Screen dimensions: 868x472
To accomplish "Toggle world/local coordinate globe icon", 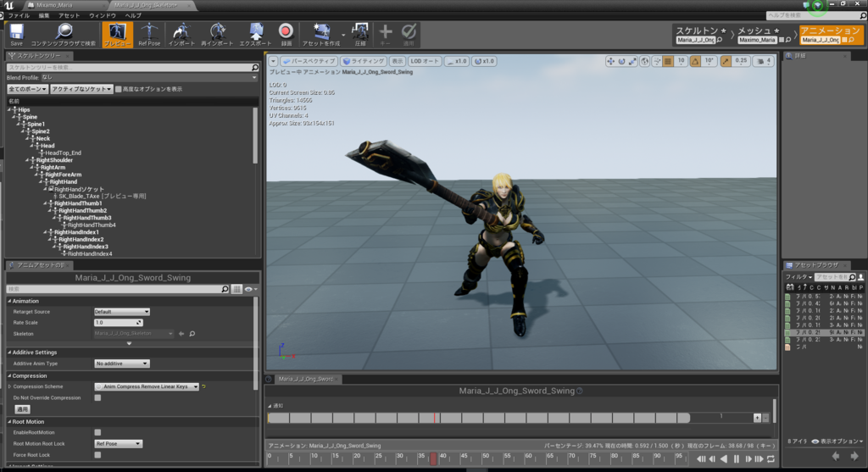I will click(645, 61).
